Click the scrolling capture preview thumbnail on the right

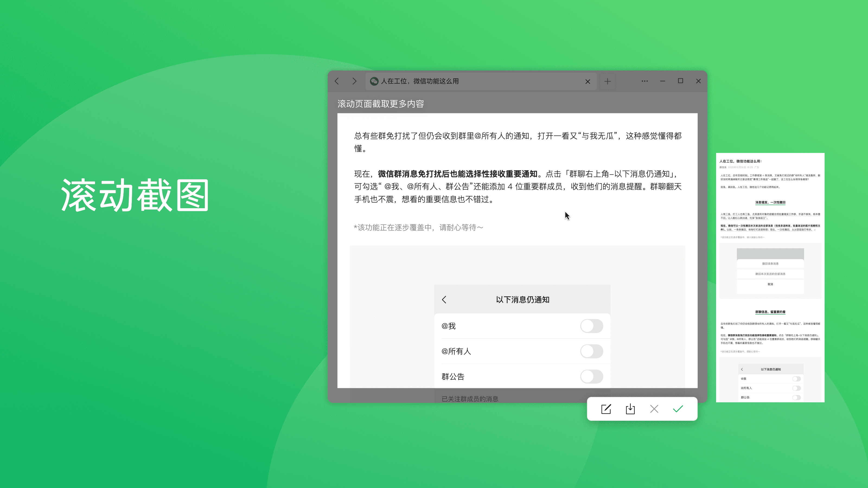770,276
